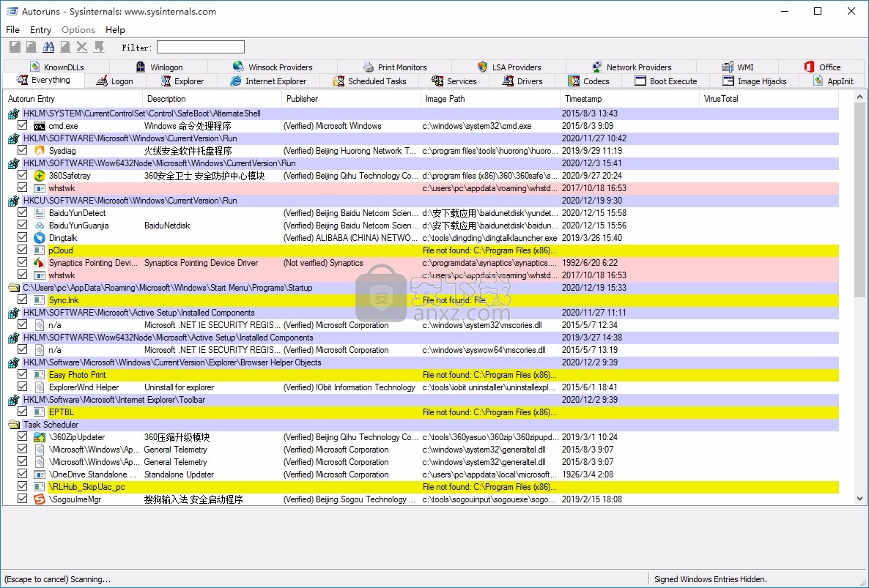Click the orange SogouImeMgr icon

40,499
